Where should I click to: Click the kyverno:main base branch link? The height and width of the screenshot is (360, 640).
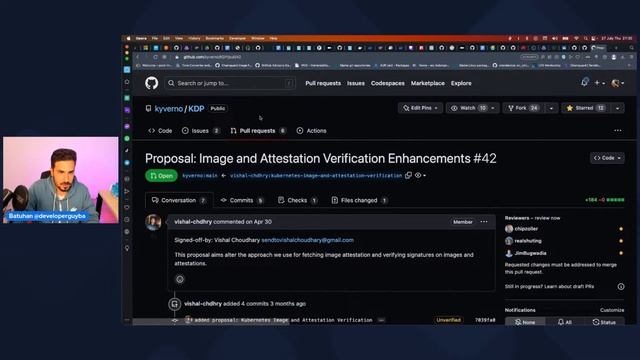200,176
